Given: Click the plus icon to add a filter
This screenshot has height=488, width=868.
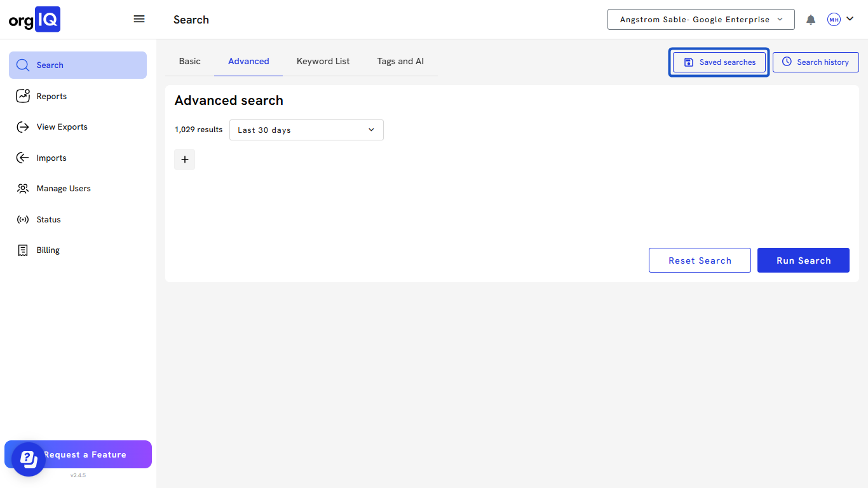Looking at the screenshot, I should pos(184,159).
